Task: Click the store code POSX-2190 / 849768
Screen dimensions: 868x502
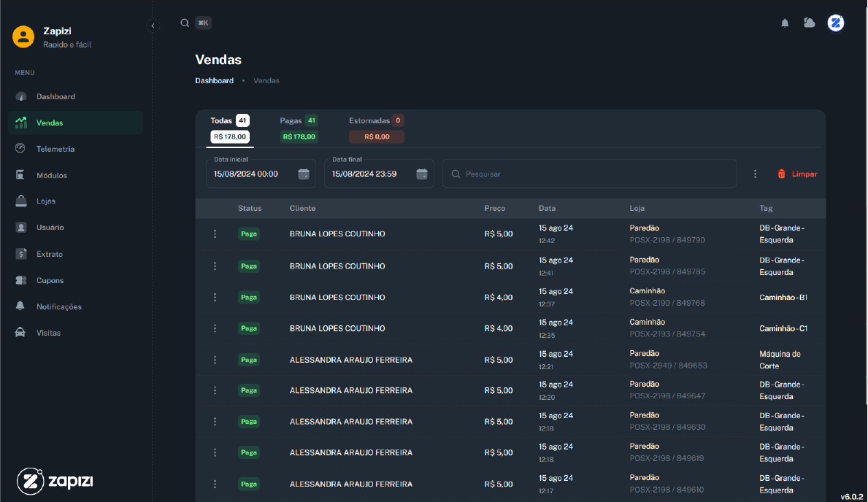Action: coord(667,304)
